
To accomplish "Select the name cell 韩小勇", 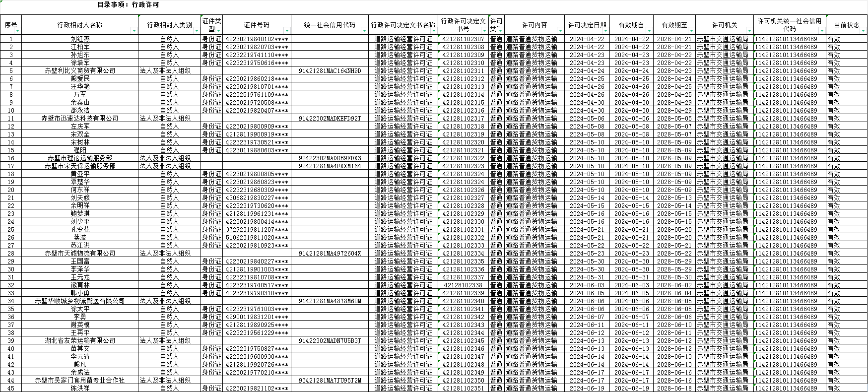I will pos(80,293).
